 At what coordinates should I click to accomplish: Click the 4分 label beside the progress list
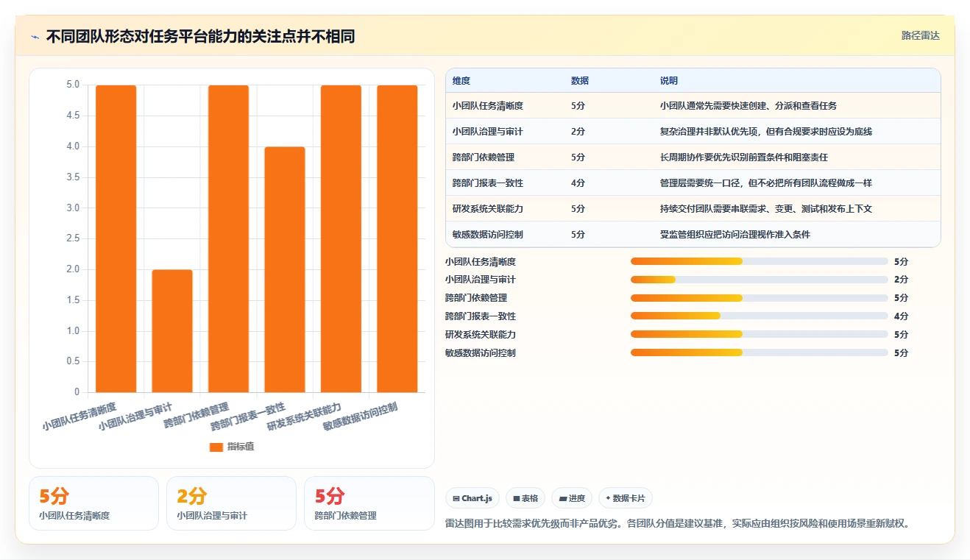[x=901, y=316]
